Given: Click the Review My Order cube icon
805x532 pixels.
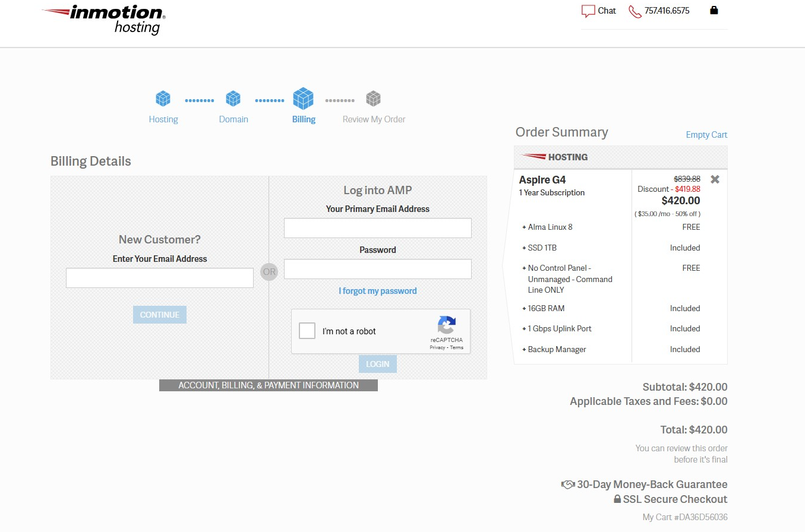Looking at the screenshot, I should (373, 98).
